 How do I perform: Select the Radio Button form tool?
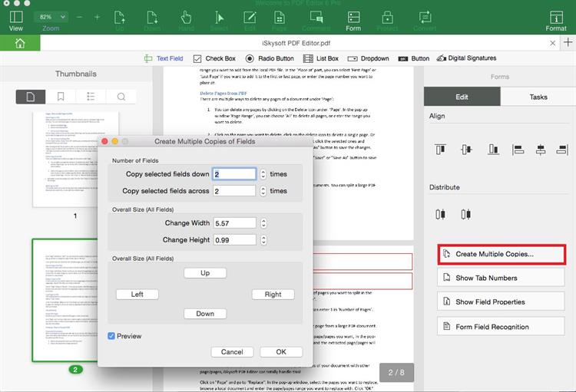point(270,58)
